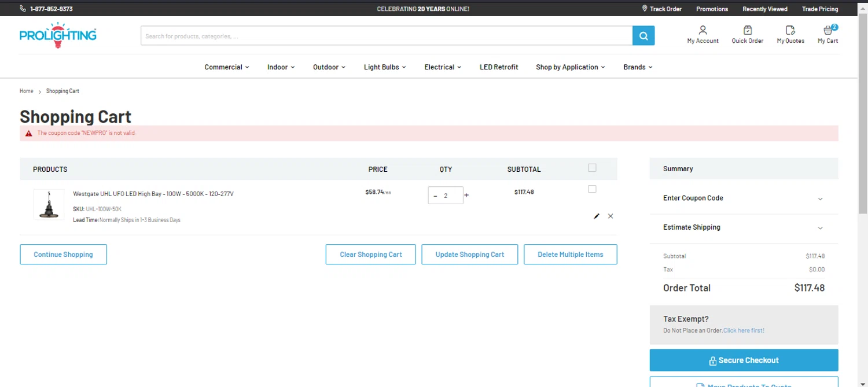The width and height of the screenshot is (868, 387).
Task: Click the 'Click here first!' tax exempt link
Action: 744,330
